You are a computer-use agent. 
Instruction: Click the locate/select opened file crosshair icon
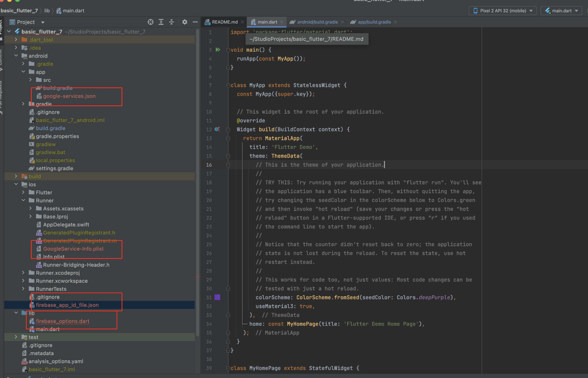click(151, 22)
